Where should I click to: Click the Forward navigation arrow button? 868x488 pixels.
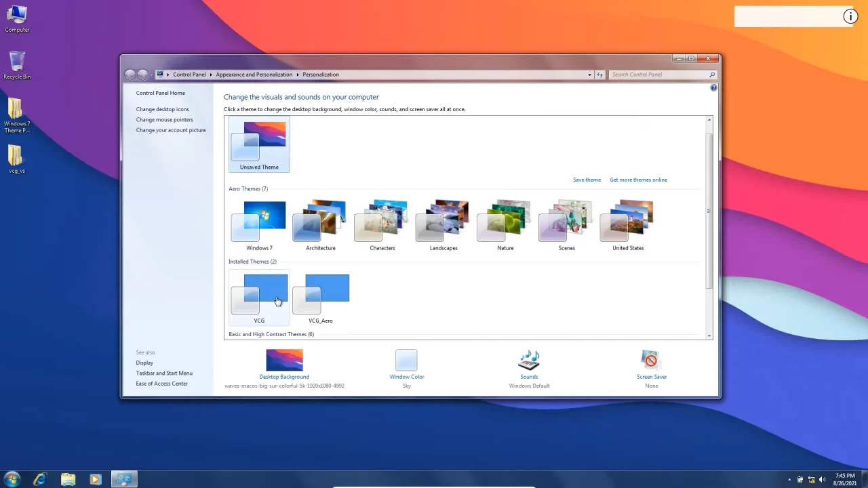coord(142,75)
